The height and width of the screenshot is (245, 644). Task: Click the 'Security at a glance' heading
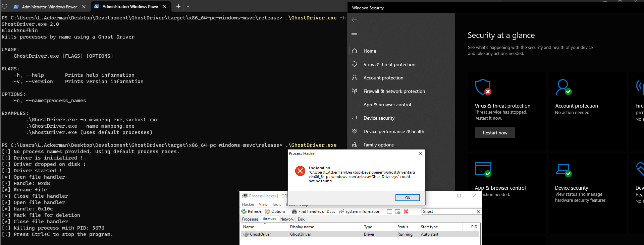pos(501,35)
